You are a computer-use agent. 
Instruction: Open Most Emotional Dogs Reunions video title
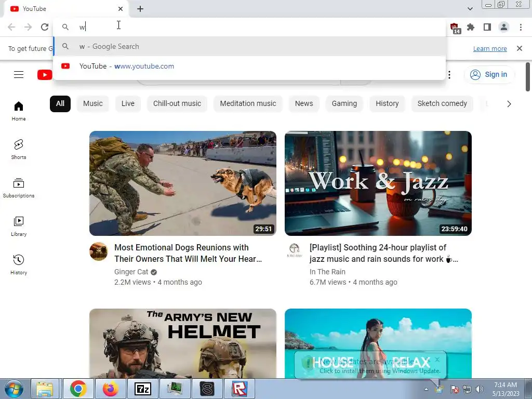click(188, 253)
